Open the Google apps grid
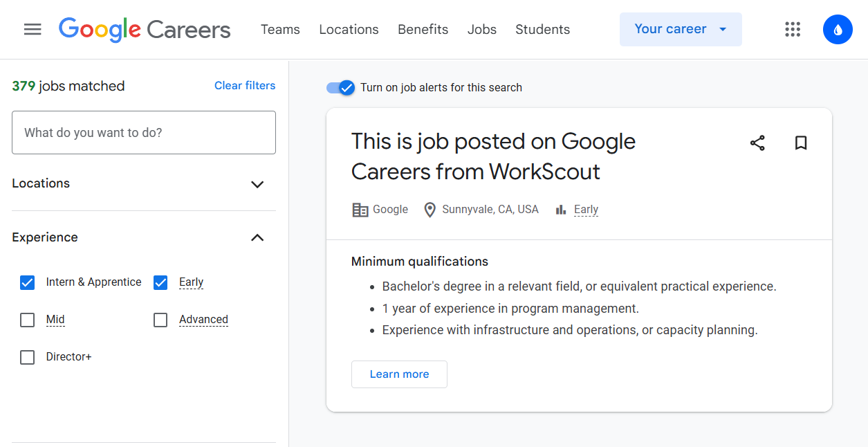Screen dimensions: 868x447 793,29
